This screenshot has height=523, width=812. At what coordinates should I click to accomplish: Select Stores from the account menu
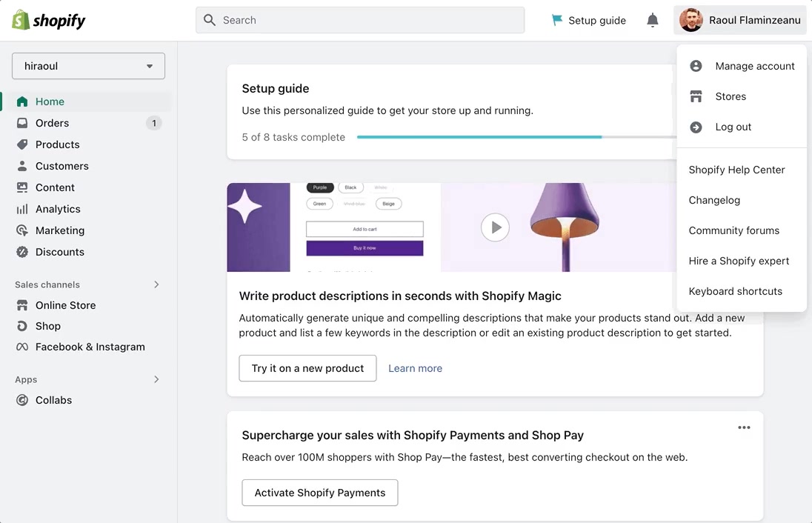[x=742, y=96]
